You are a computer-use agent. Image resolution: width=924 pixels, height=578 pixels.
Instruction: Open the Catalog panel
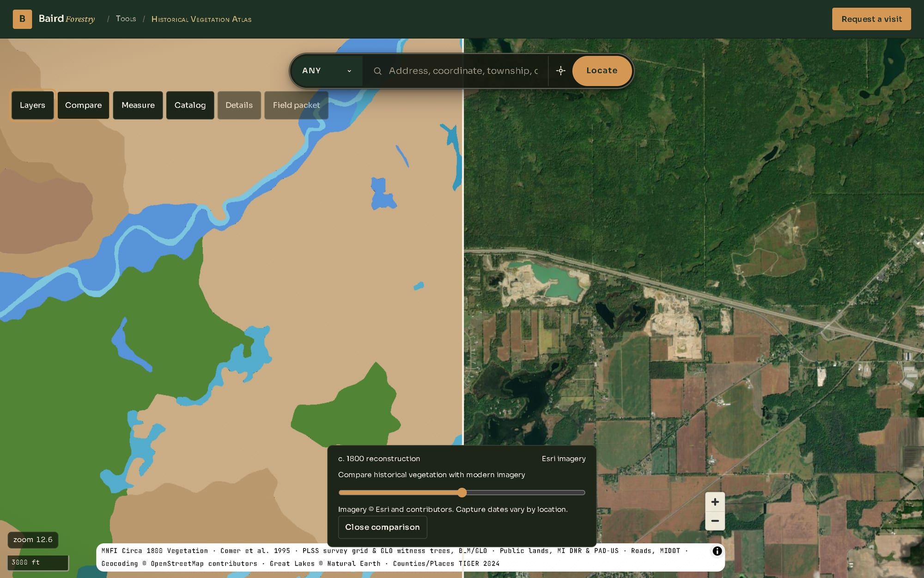190,105
